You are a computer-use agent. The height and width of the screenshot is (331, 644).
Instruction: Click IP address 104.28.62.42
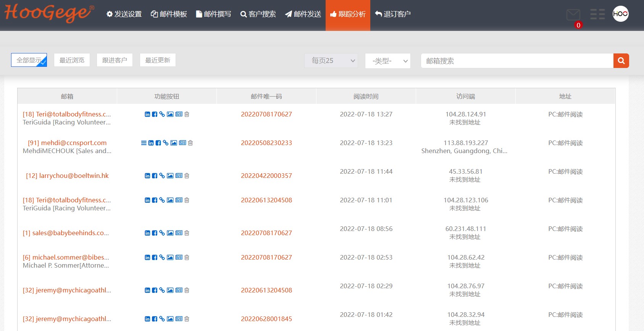(x=466, y=257)
